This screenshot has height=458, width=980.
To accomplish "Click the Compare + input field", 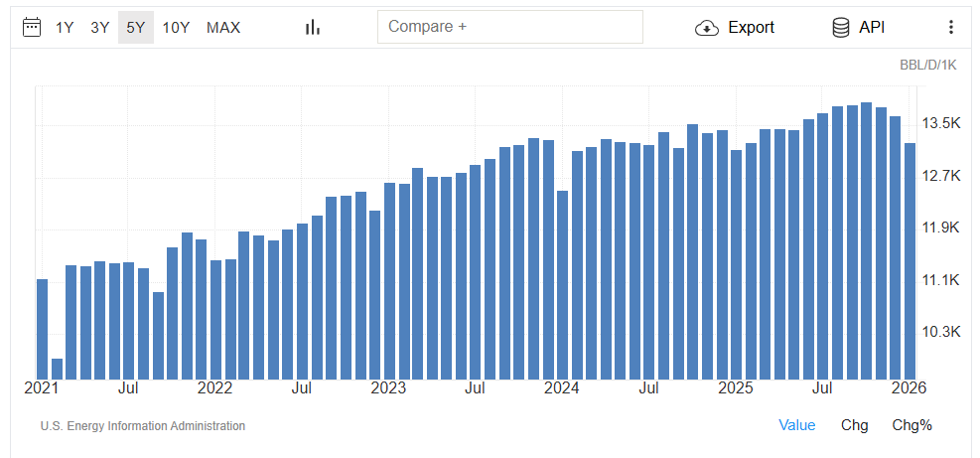I will pyautogui.click(x=510, y=27).
